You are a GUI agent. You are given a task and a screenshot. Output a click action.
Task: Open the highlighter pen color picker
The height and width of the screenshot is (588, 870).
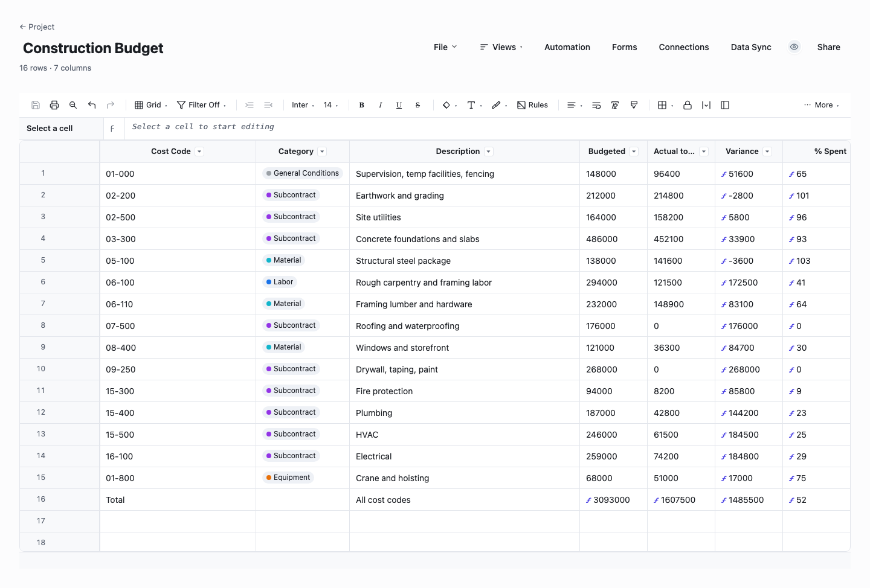pos(499,105)
